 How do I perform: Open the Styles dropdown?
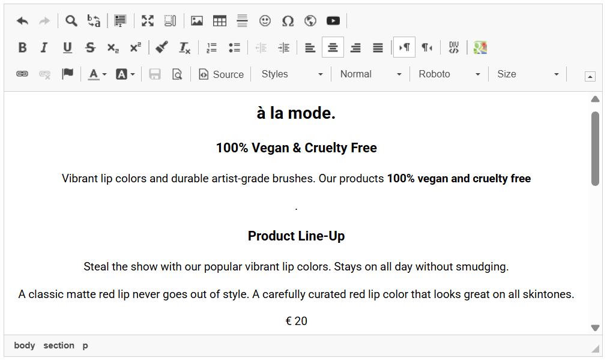292,74
